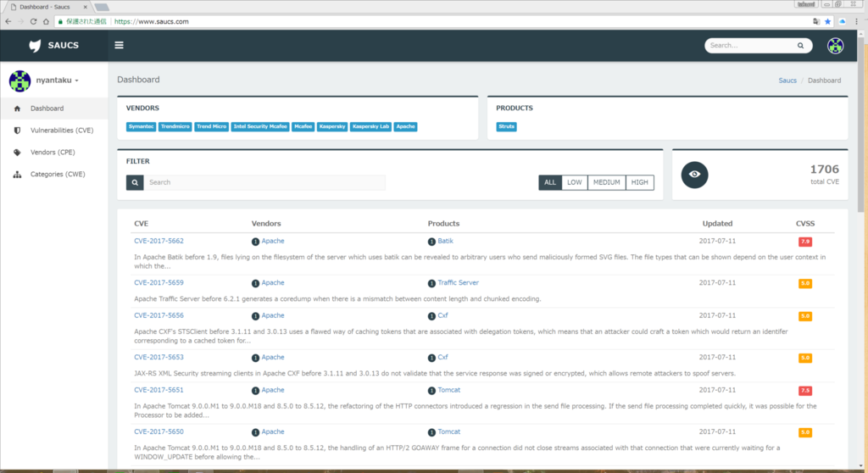Screen dimensions: 868x473
Task: Open the Saucs breadcrumb link
Action: click(787, 81)
